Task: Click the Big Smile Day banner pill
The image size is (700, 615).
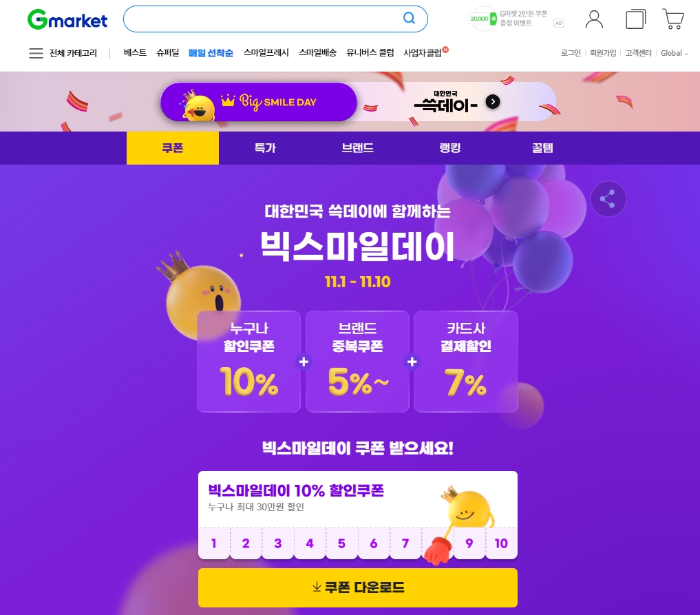Action: point(259,102)
